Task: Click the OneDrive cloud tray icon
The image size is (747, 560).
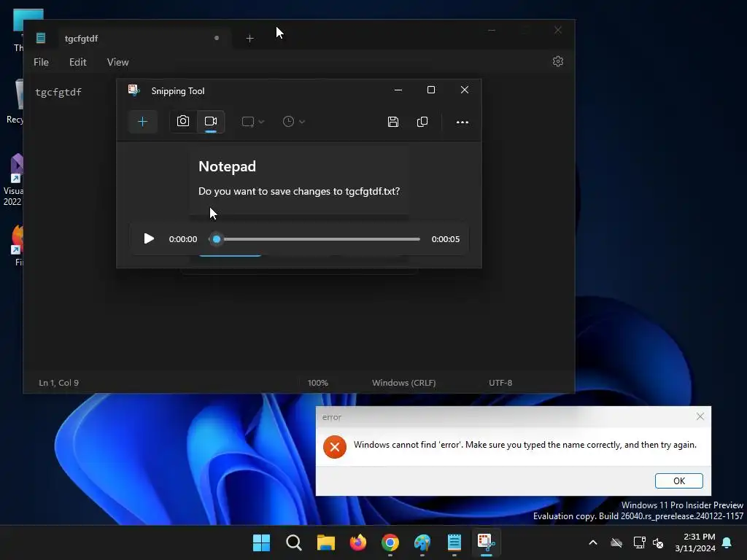Action: click(x=616, y=542)
